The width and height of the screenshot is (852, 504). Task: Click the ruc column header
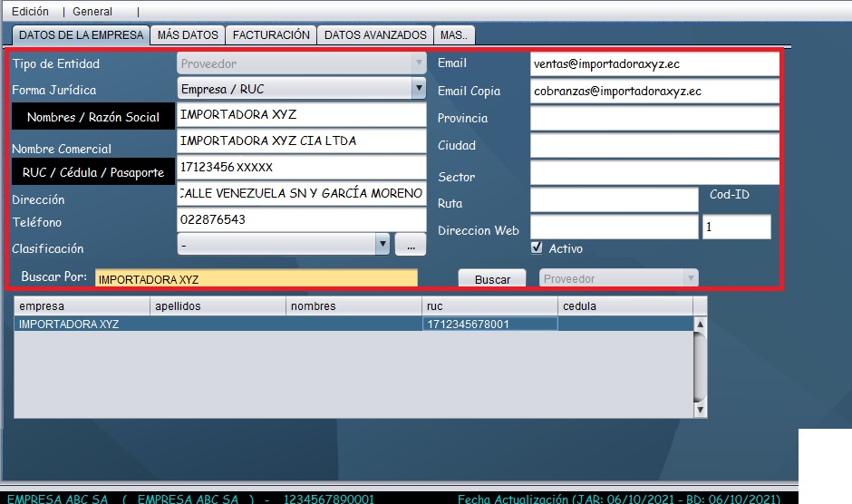click(489, 306)
